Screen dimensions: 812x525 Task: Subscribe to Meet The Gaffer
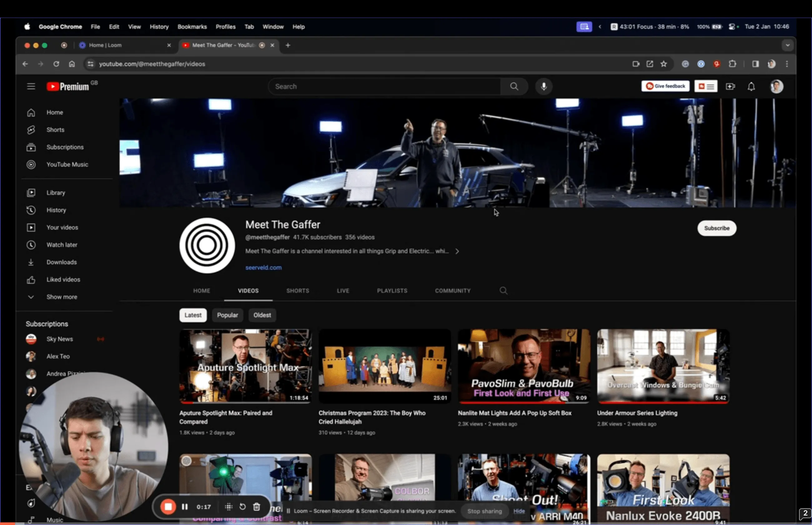[716, 228]
